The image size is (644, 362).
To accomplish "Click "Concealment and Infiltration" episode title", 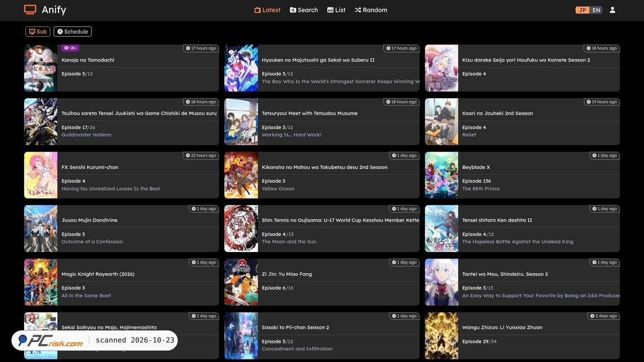I will (x=297, y=349).
